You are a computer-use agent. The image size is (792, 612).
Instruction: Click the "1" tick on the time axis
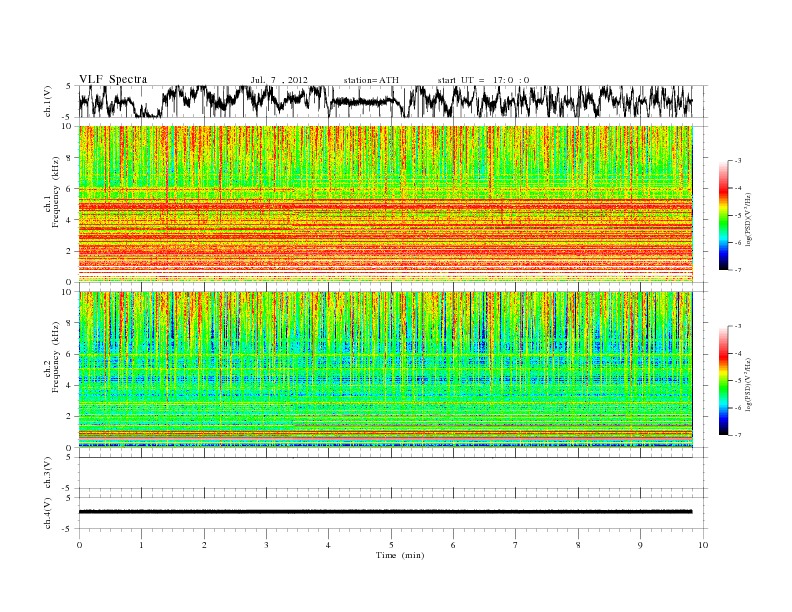[x=141, y=545]
